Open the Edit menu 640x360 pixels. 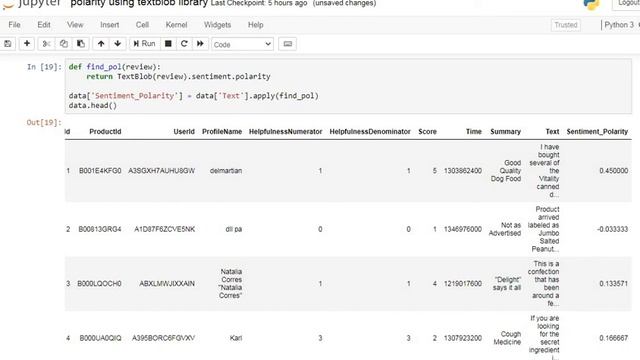pyautogui.click(x=44, y=25)
